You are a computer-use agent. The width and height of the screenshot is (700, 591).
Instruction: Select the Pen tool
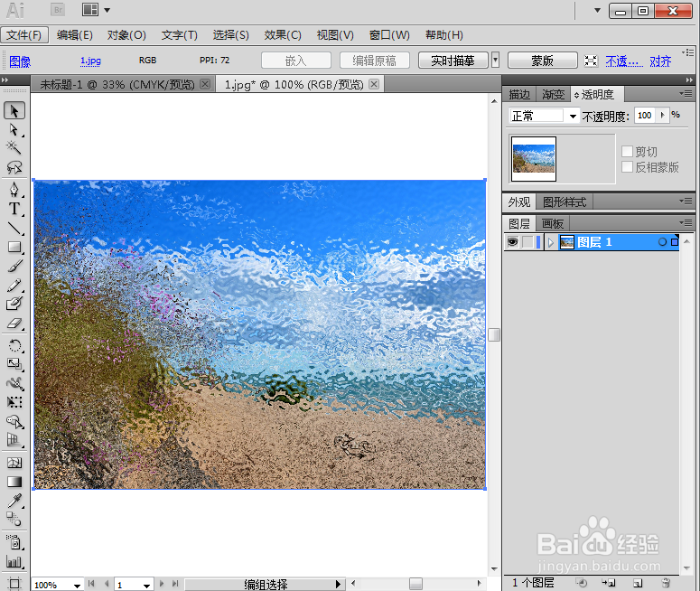[x=14, y=190]
